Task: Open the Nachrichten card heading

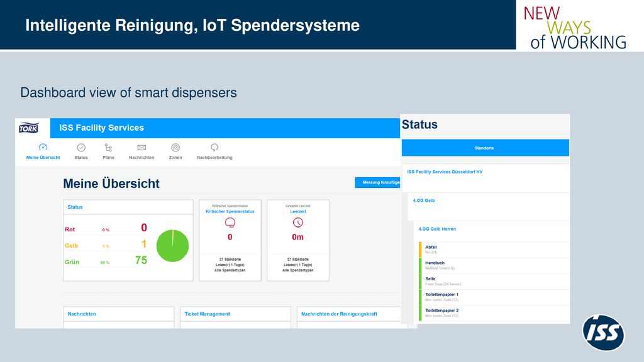Action: [x=82, y=314]
